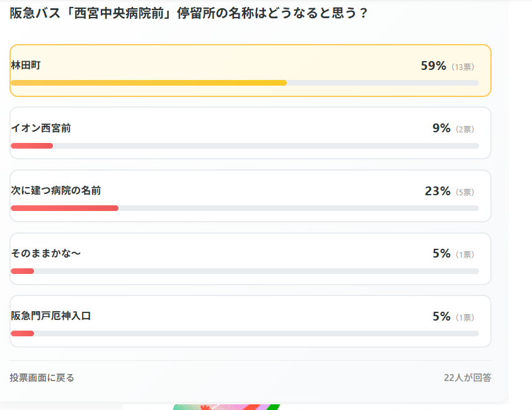Screen dimensions: 532x410
Task: Click the red 次に建つ病院の名前 progress bar
Action: click(x=64, y=208)
